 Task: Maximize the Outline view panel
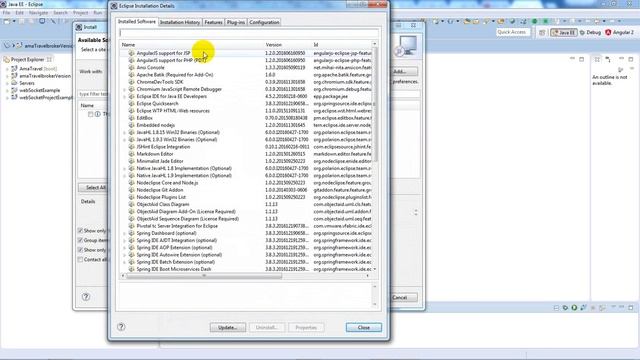click(631, 59)
